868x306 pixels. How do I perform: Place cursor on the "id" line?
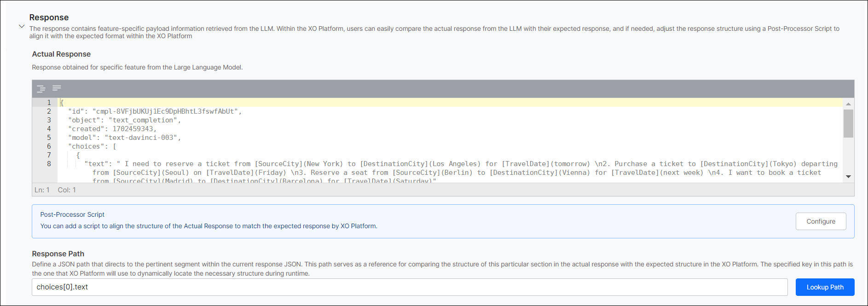coord(155,111)
